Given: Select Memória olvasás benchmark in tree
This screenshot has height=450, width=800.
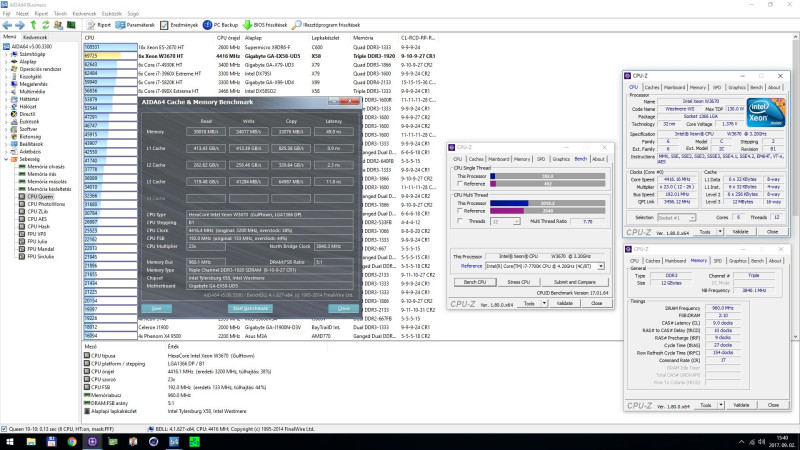Looking at the screenshot, I should point(42,166).
